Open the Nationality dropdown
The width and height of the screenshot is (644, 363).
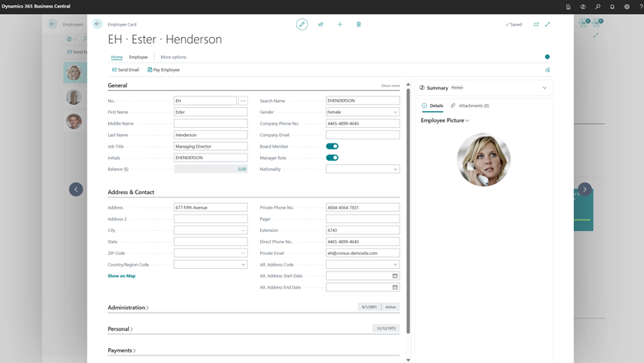395,169
